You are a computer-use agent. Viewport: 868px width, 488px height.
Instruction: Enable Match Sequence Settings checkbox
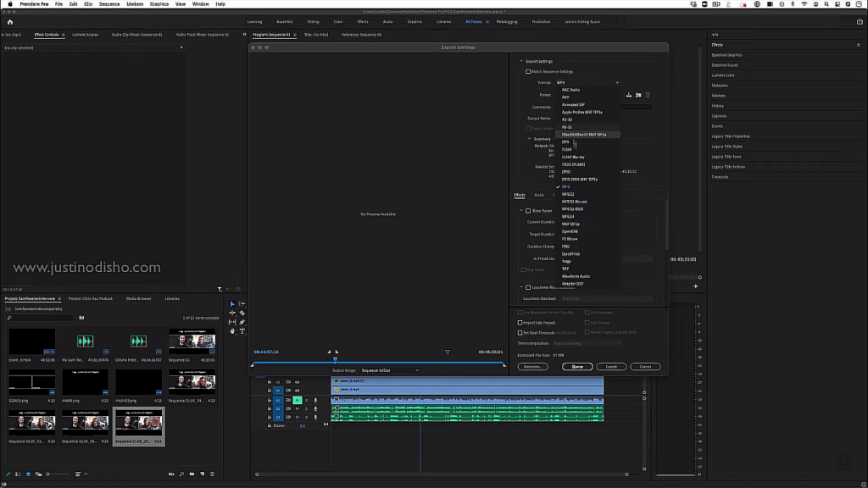[528, 71]
